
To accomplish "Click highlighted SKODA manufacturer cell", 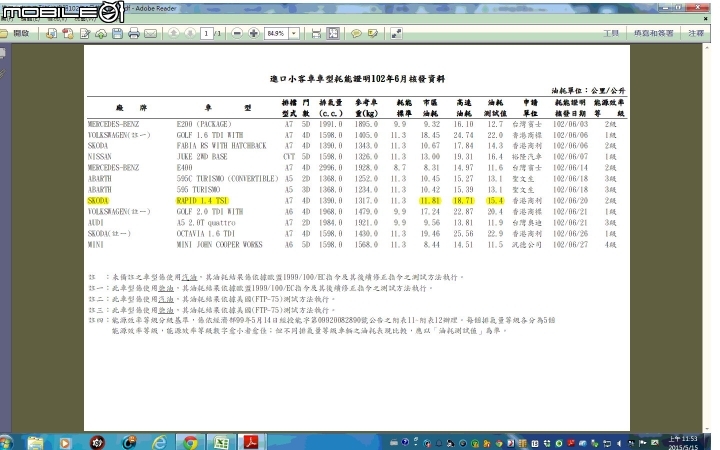I will [x=98, y=201].
